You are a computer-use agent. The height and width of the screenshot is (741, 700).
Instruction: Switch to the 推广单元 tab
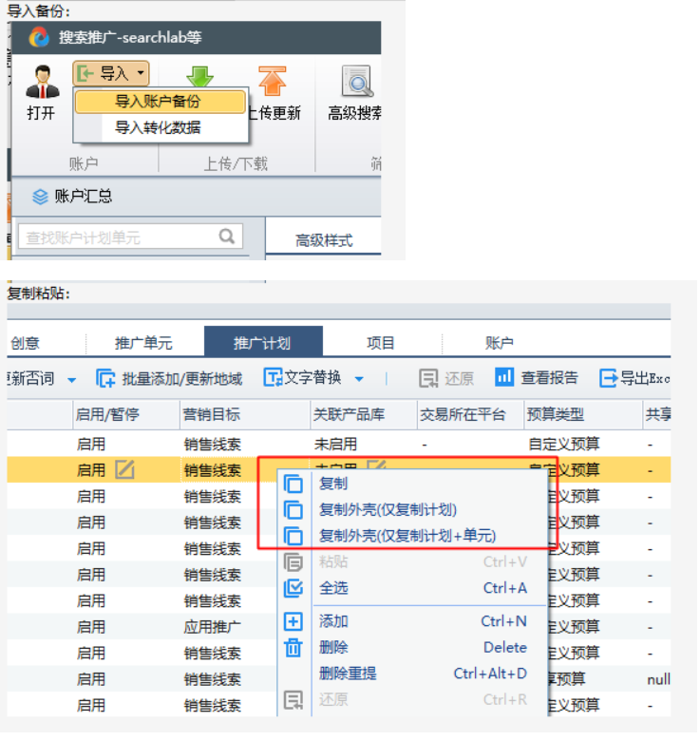[143, 343]
